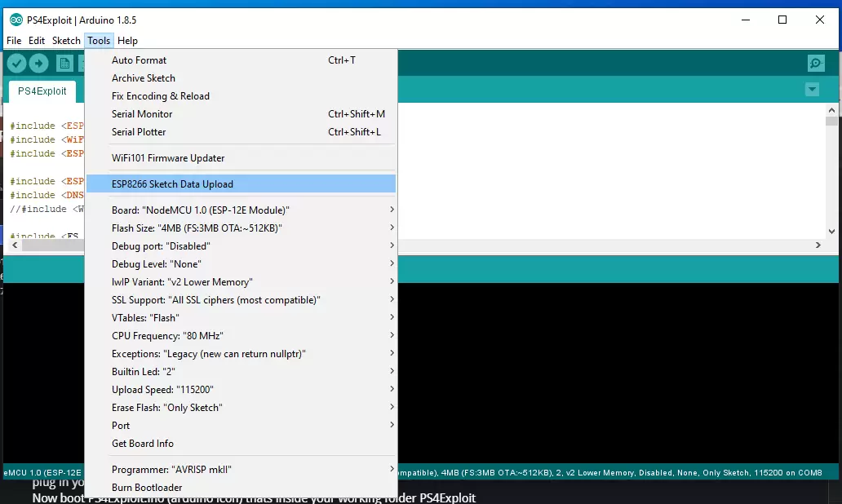
Task: Click the New sketch page icon
Action: pos(64,64)
